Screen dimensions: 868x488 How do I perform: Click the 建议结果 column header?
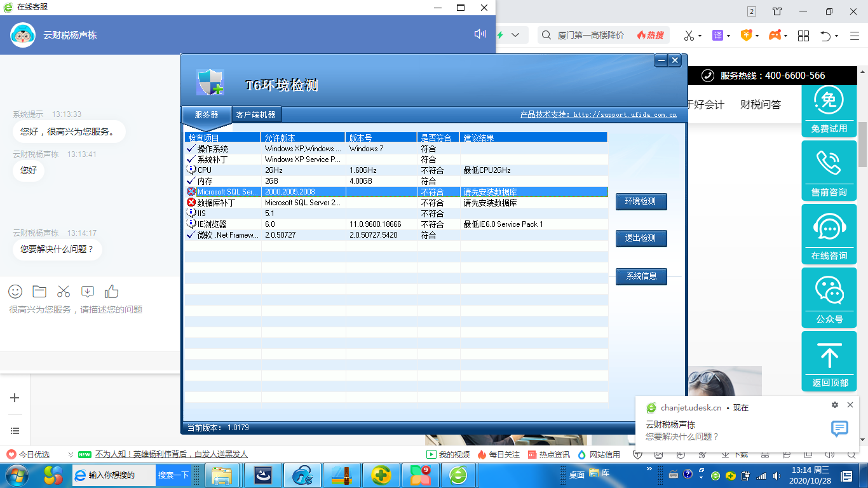tap(534, 137)
